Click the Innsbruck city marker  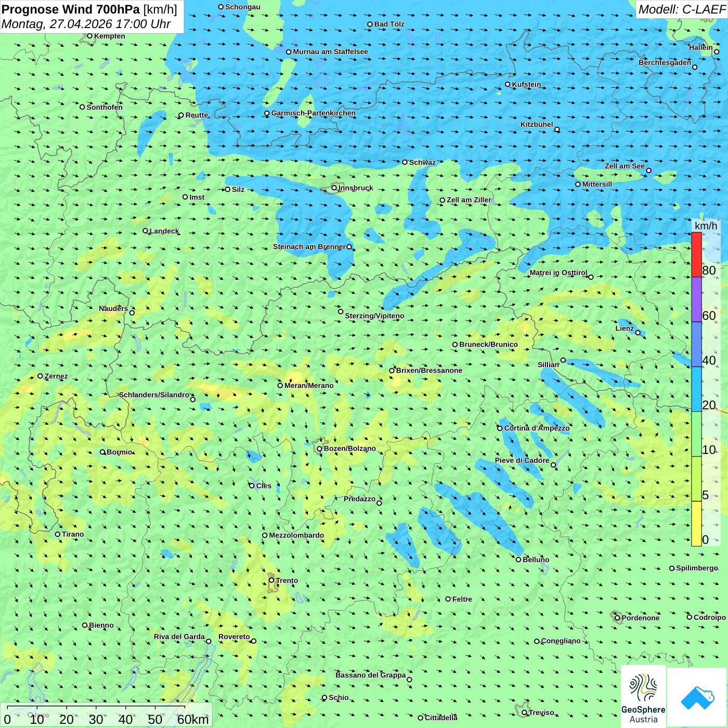click(334, 188)
